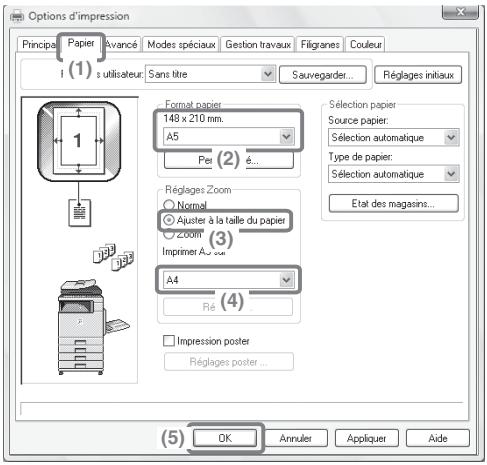Image resolution: width=487 pixels, height=465 pixels.
Task: Go to the Gestion travaux tab
Action: 258,44
